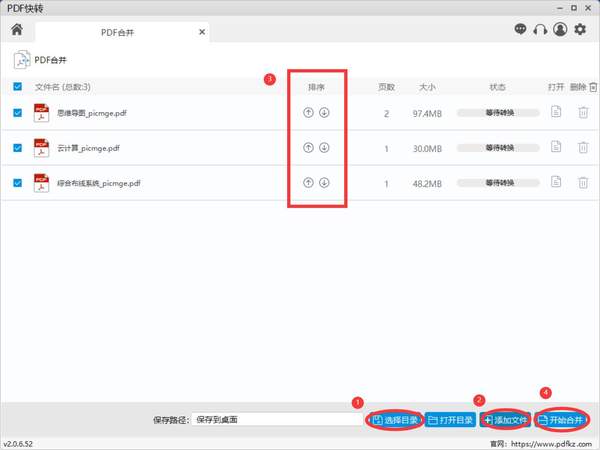Open the 云计算_picmge.pdf file document icon
The height and width of the screenshot is (450, 600).
coord(556,147)
